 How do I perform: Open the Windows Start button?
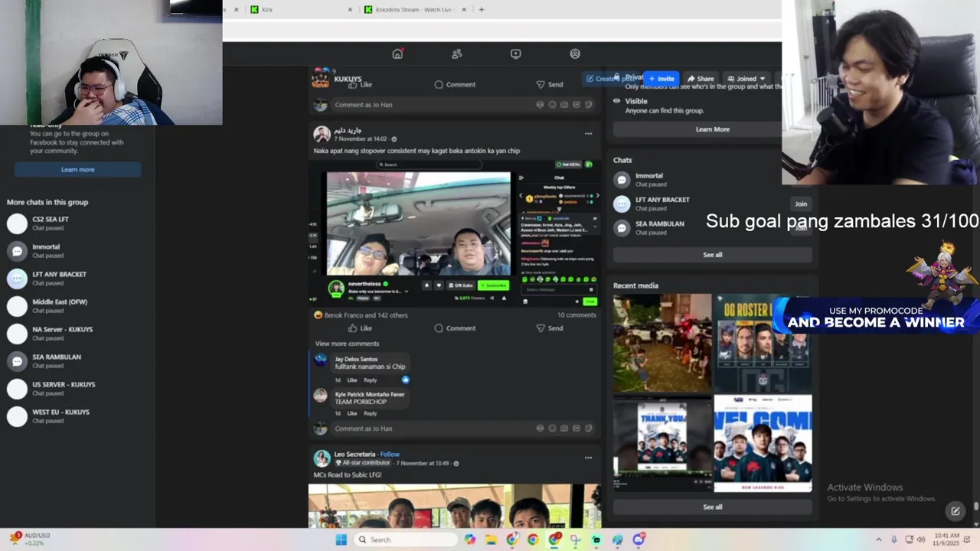[x=341, y=540]
